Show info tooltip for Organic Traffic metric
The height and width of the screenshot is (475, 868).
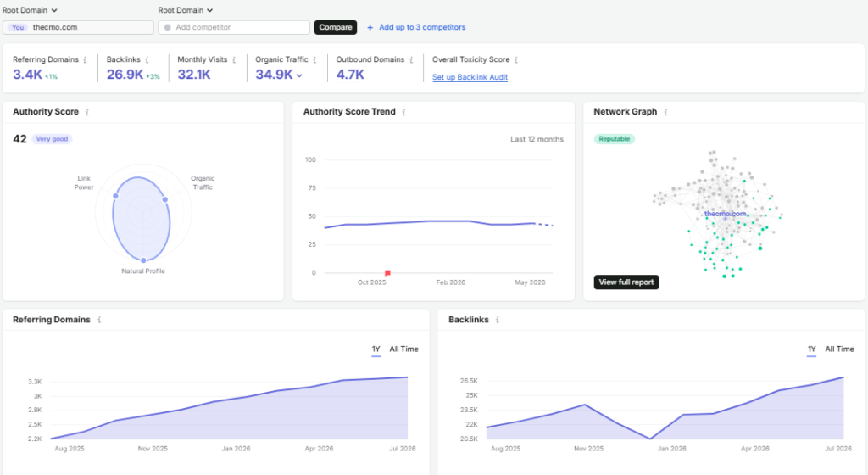coord(314,59)
